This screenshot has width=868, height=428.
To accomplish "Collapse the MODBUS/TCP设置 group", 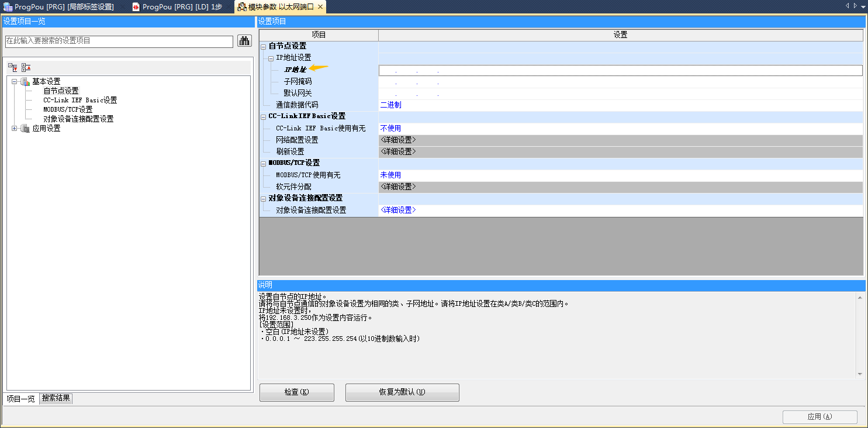I will tap(263, 163).
